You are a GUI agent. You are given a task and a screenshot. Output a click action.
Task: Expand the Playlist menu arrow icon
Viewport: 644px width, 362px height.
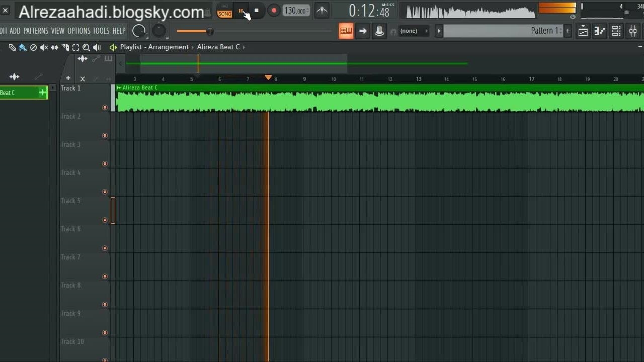click(113, 47)
